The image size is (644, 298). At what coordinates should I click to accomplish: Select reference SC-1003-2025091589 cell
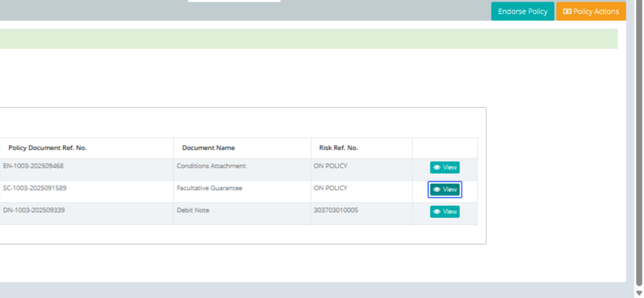tap(35, 188)
